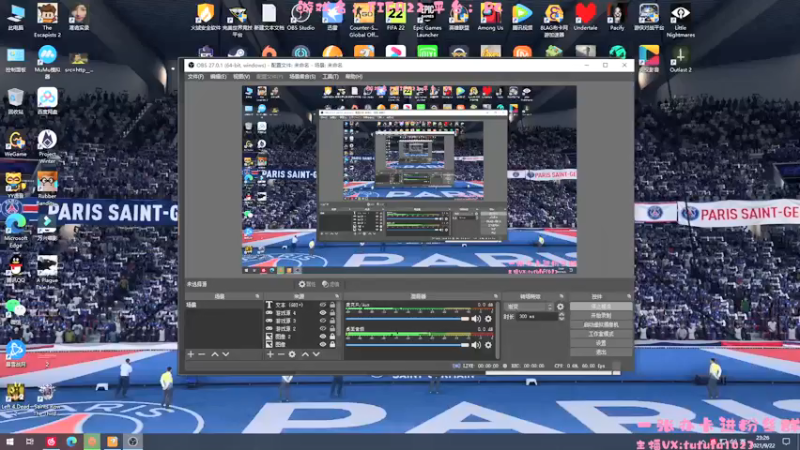Click the 工作室模式 studio mode button
Viewport: 800px width, 450px height.
click(601, 334)
